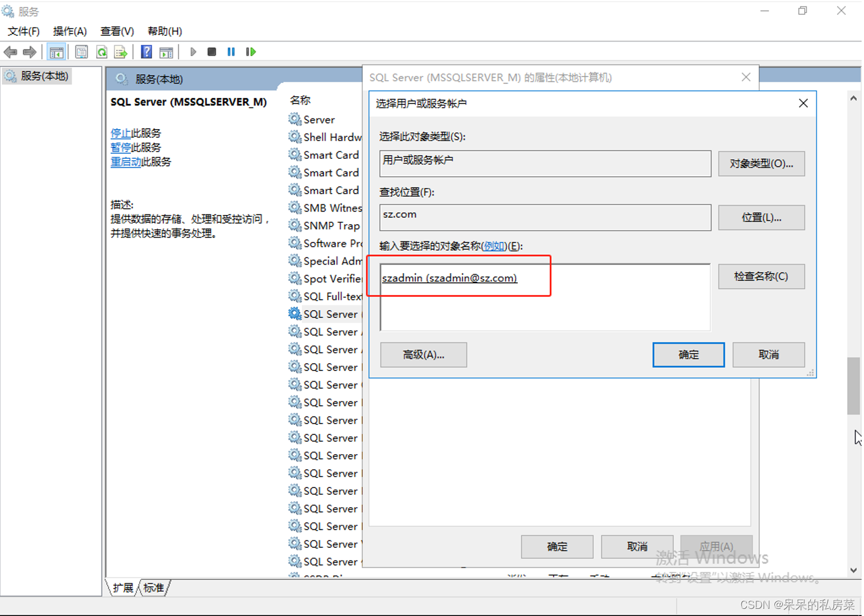Select the SMB Witnes service row
This screenshot has height=616, width=864.
(325, 207)
